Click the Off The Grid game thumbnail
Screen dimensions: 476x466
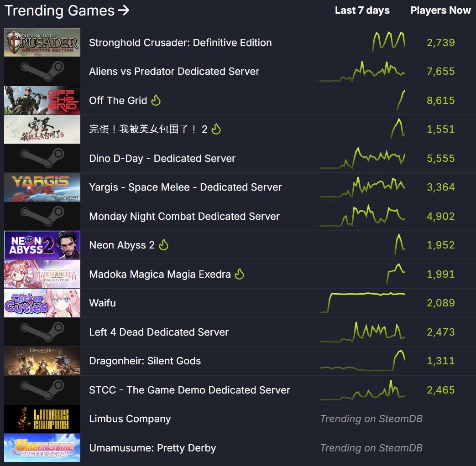point(42,100)
